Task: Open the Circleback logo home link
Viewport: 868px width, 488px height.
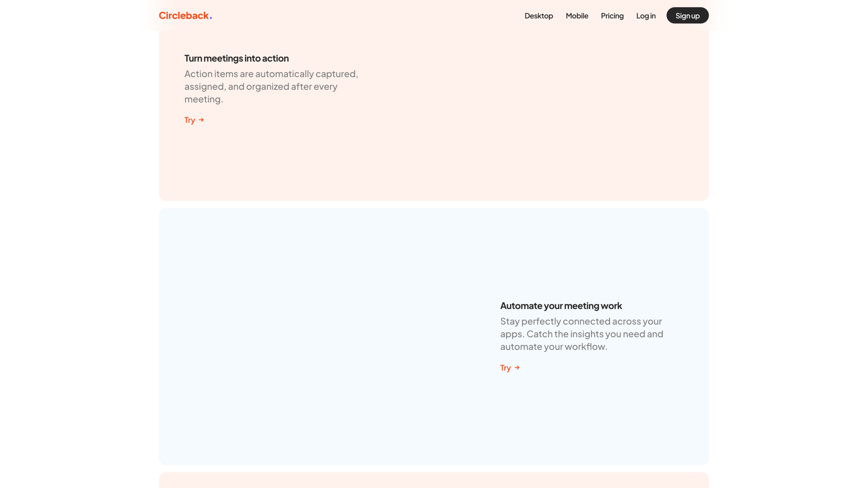Action: click(185, 15)
